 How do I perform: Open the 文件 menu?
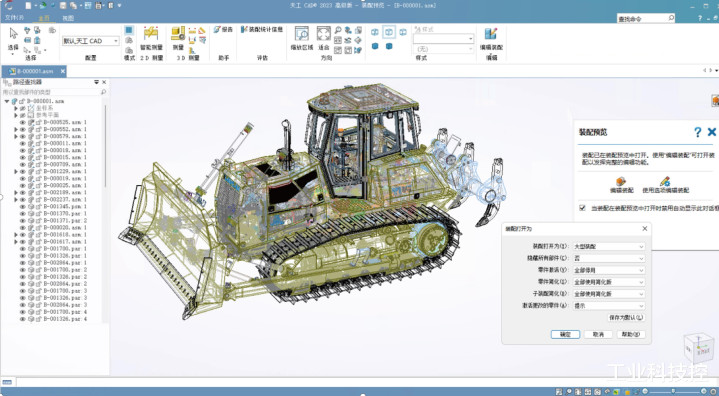pyautogui.click(x=14, y=18)
